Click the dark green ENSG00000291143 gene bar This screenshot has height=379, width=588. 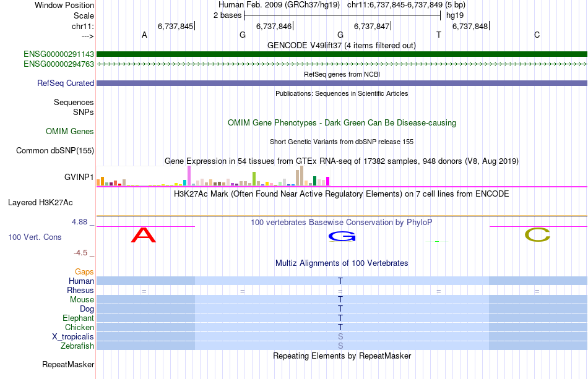point(342,54)
